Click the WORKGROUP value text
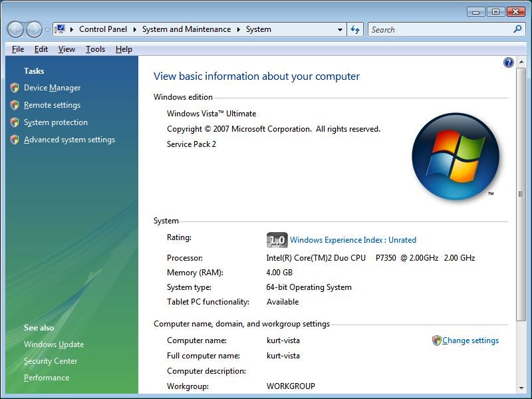This screenshot has height=399, width=532. [x=291, y=386]
